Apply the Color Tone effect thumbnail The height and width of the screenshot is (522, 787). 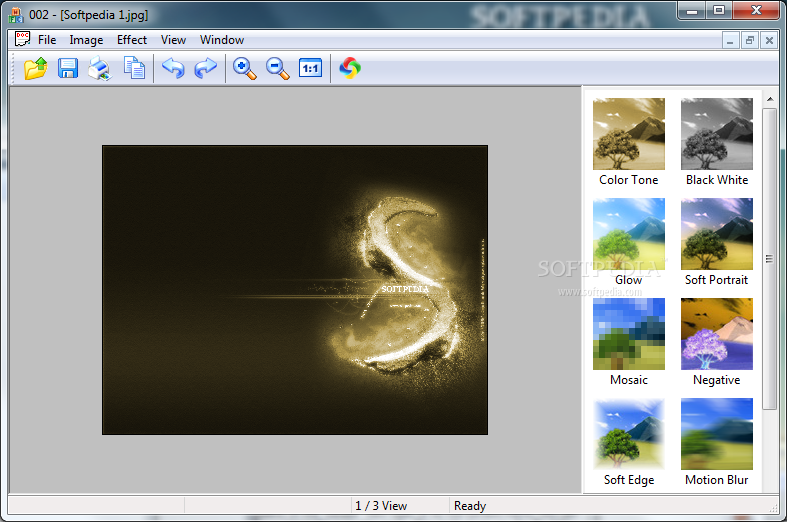click(629, 134)
